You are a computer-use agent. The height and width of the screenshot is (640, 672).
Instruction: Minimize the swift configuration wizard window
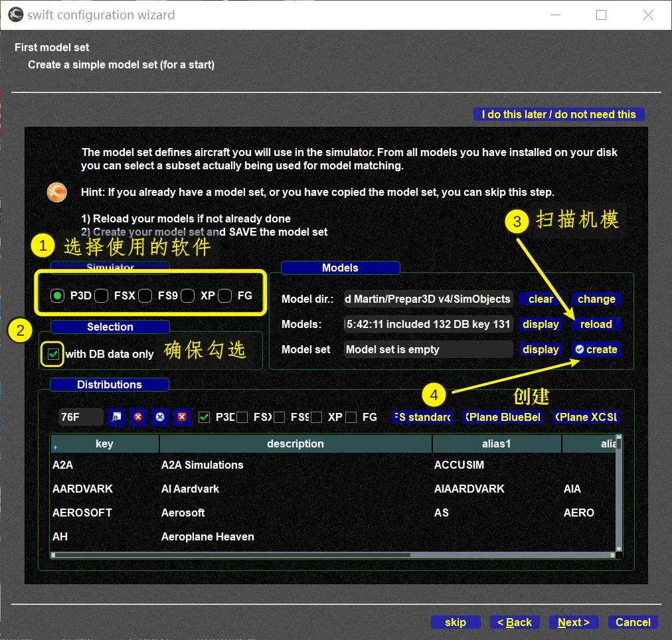(x=555, y=15)
